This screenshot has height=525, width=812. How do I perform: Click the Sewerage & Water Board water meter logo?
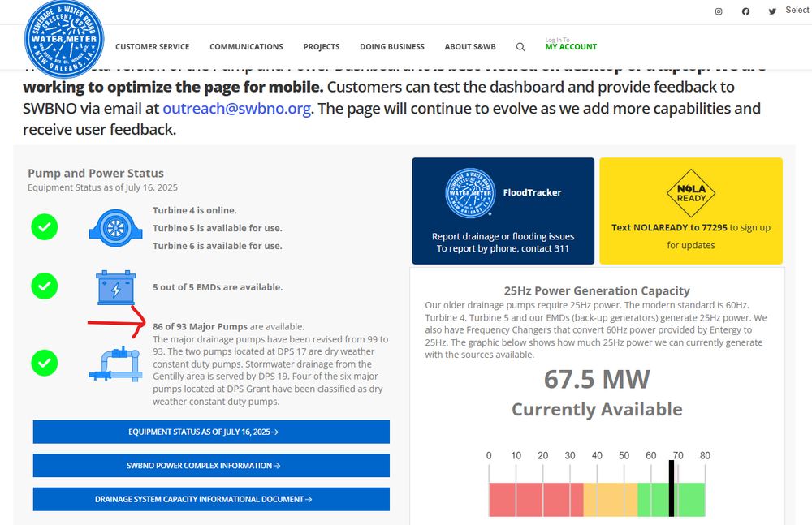(64, 39)
